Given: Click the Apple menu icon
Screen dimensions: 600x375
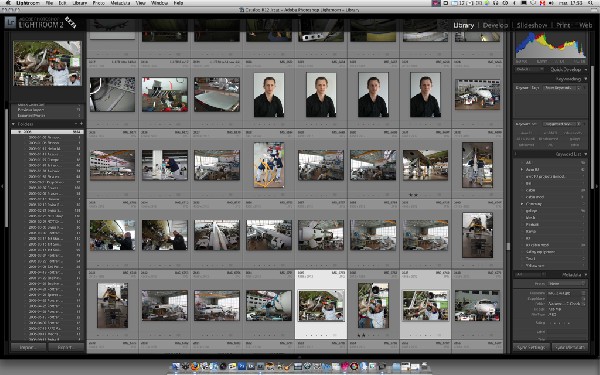Looking at the screenshot, I should click(8, 3).
